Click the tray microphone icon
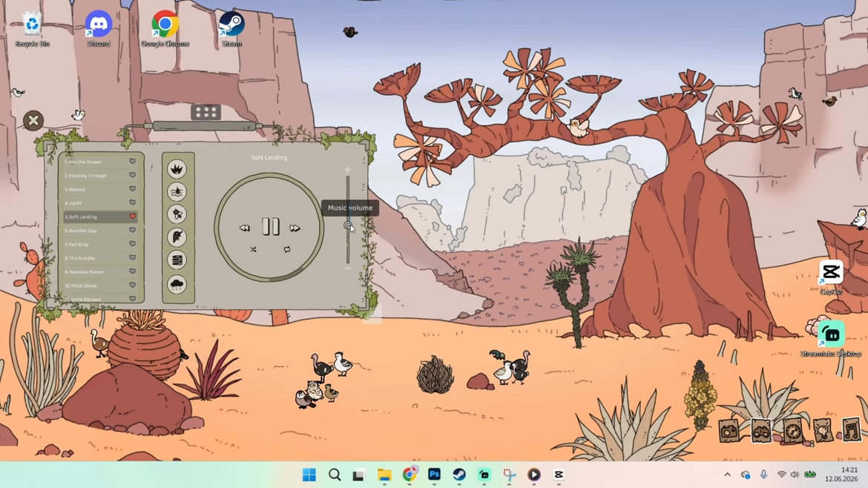Viewport: 868px width, 488px height. (764, 475)
